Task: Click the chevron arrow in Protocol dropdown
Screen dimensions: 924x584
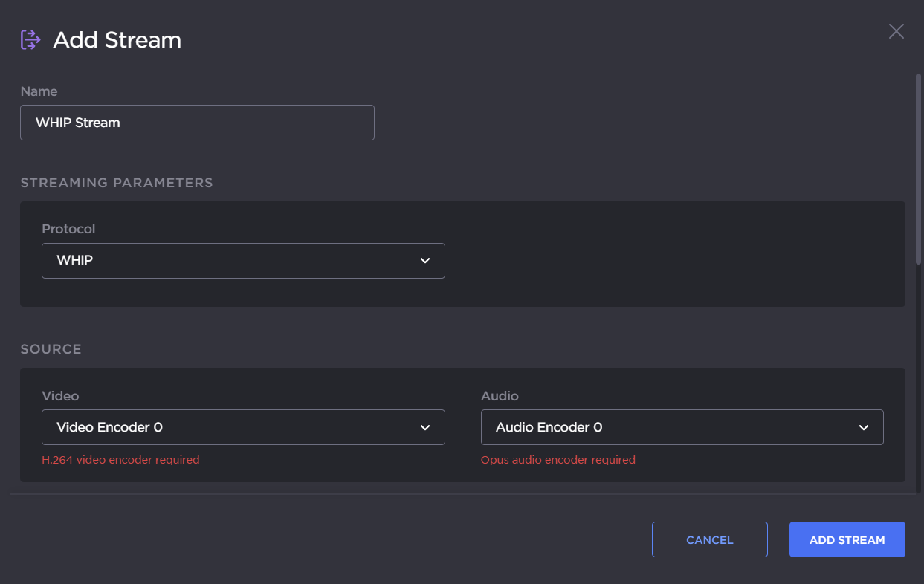Action: [x=425, y=261]
